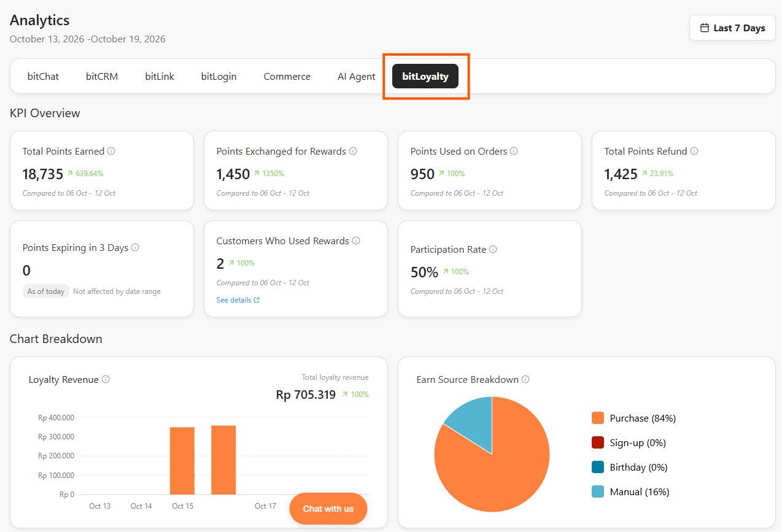Screen dimensions: 782x532
Task: Click calendar icon in Last 7 Days button
Action: [x=705, y=28]
